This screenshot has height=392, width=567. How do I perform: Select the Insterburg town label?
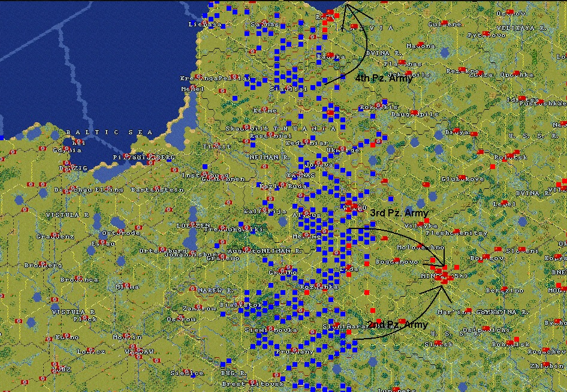coord(204,175)
